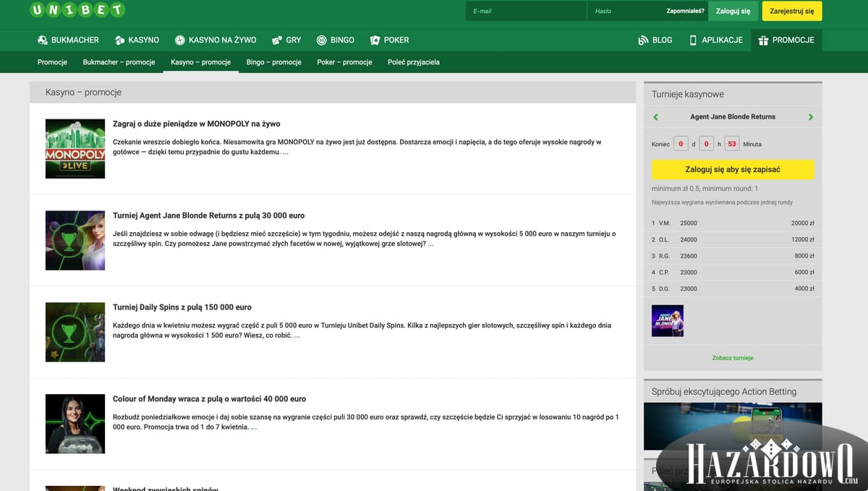Click Agent Jane Blonde game thumbnail in sidebar
The width and height of the screenshot is (868, 491).
click(x=668, y=320)
